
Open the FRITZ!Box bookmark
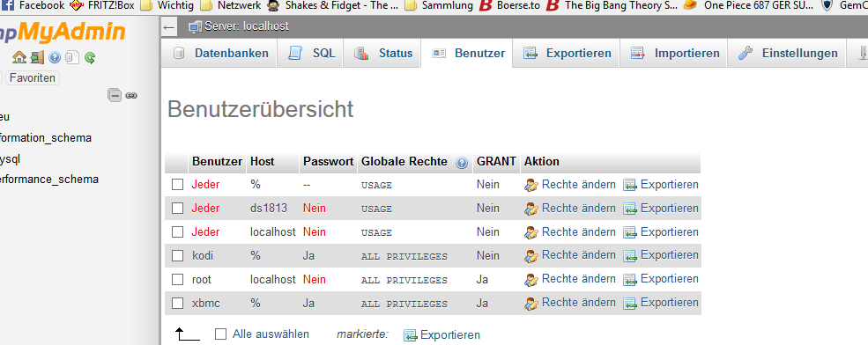pos(101,6)
